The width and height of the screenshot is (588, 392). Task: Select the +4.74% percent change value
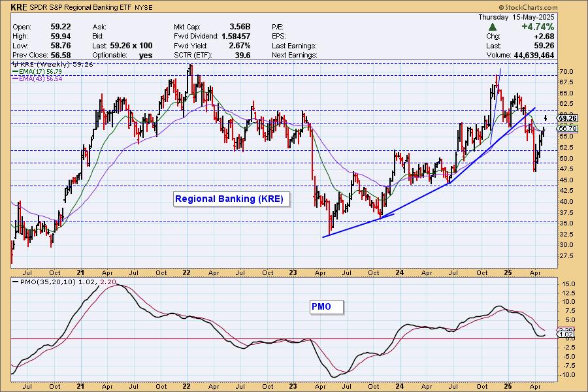click(538, 27)
